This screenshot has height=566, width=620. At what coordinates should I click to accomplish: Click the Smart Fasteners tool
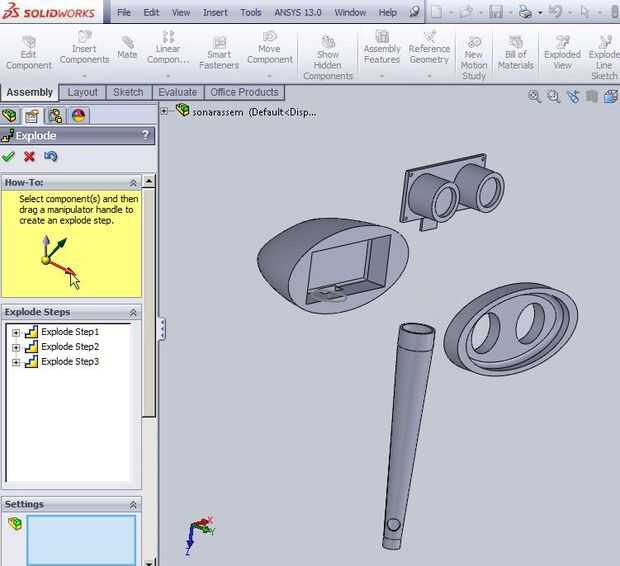click(219, 53)
